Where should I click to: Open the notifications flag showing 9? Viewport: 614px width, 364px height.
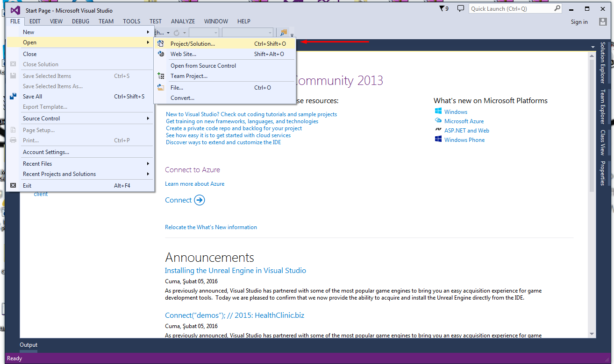pos(444,8)
